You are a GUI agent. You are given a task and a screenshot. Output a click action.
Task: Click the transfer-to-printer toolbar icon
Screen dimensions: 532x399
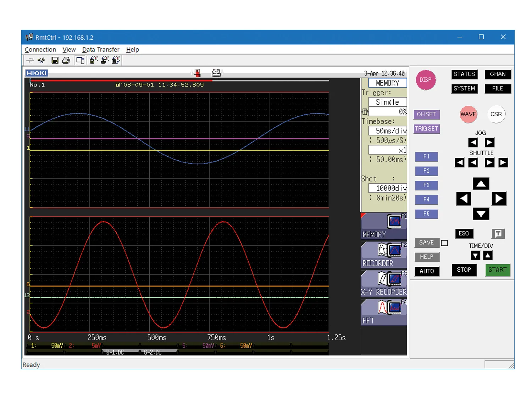coord(105,60)
